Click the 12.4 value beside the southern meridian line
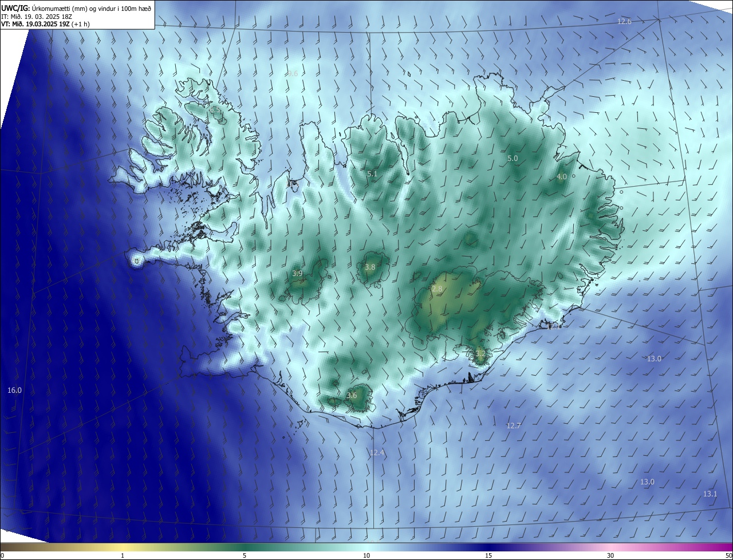This screenshot has height=560, width=733. 377,452
